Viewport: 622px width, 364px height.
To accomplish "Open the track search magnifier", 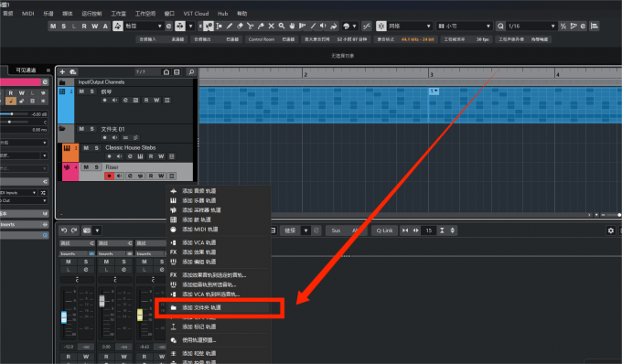I will point(191,71).
